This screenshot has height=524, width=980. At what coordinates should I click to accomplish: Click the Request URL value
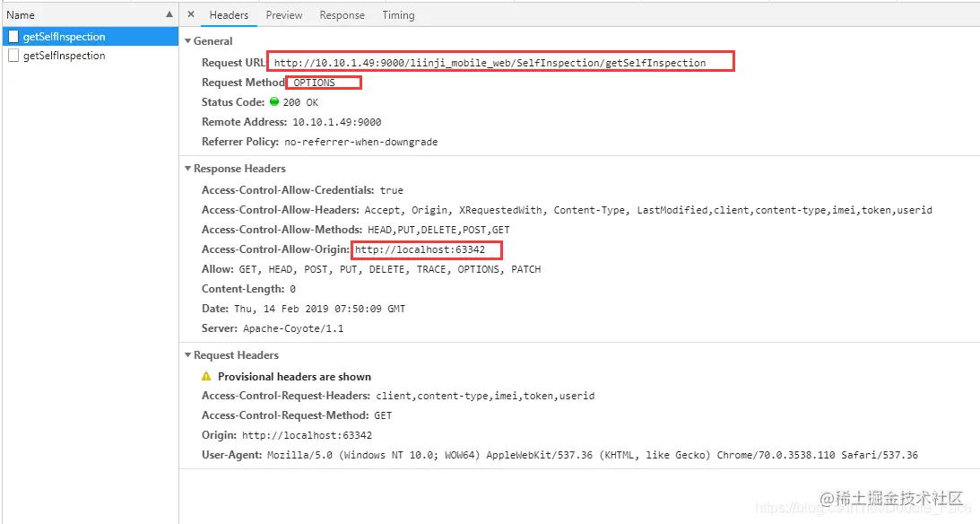[490, 63]
